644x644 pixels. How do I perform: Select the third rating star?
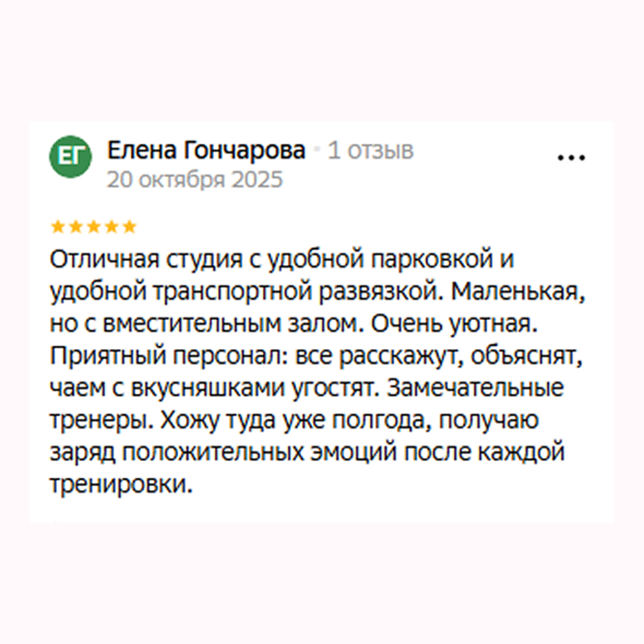[x=93, y=226]
